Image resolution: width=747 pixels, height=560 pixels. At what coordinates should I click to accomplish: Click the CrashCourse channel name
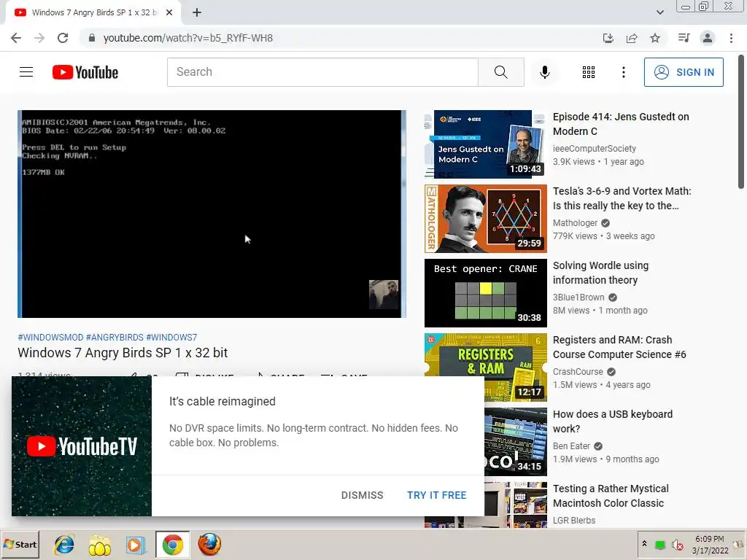tap(578, 371)
